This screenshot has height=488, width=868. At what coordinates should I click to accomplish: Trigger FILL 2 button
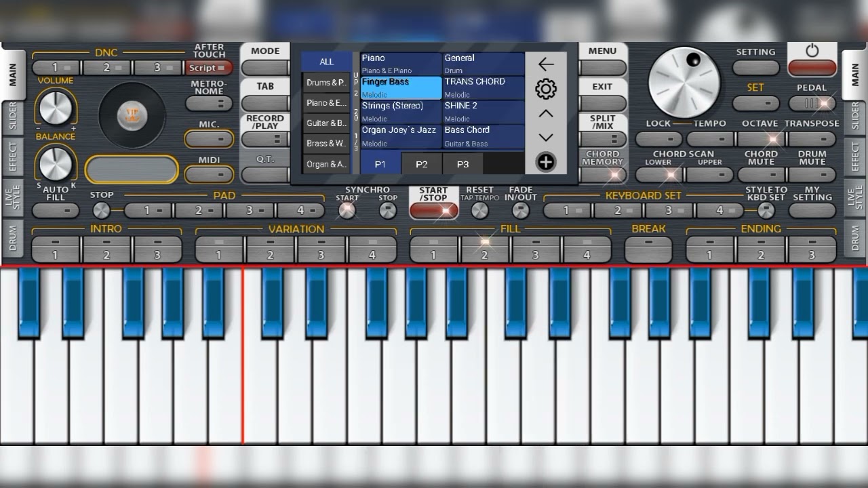click(x=485, y=249)
